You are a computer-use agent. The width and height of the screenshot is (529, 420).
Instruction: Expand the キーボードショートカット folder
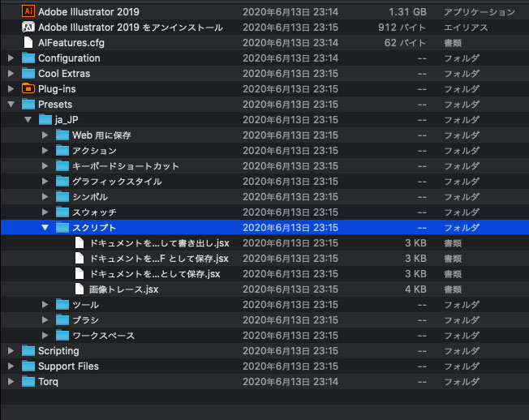[x=45, y=166]
